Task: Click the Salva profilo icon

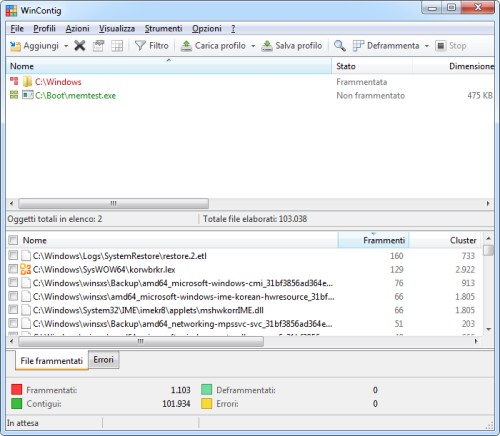Action: pyautogui.click(x=267, y=46)
